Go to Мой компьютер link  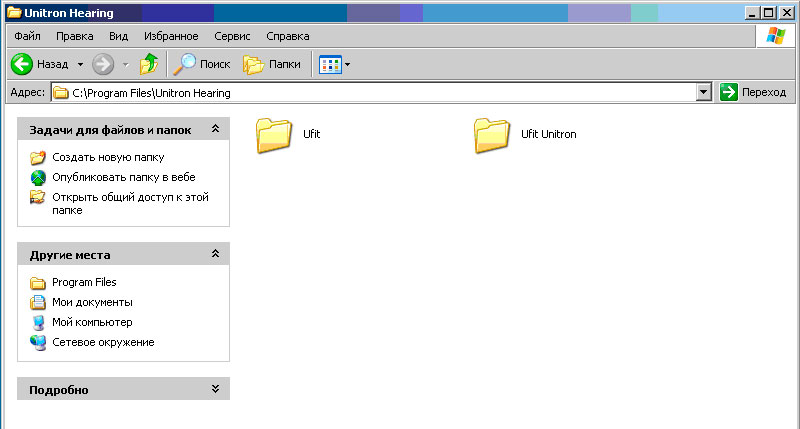pyautogui.click(x=92, y=322)
